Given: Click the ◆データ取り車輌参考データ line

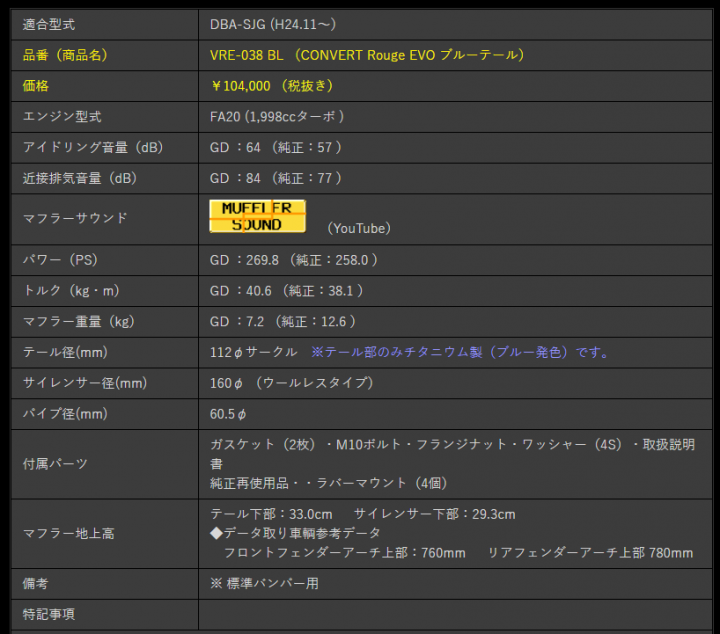Looking at the screenshot, I should pyautogui.click(x=295, y=533).
